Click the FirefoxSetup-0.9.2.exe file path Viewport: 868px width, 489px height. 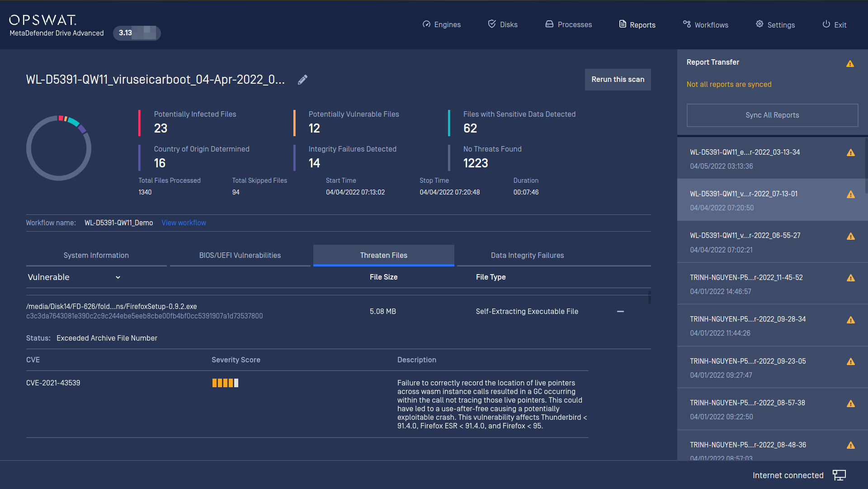pyautogui.click(x=112, y=307)
